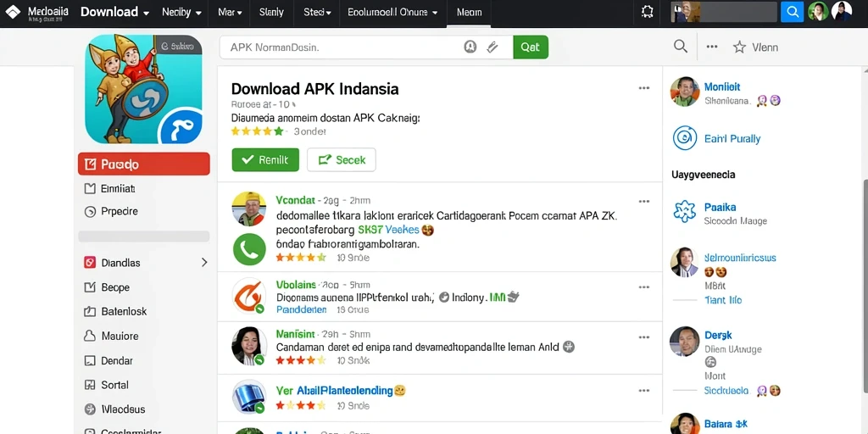
Task: Open Vcondat user avatar
Action: [249, 209]
